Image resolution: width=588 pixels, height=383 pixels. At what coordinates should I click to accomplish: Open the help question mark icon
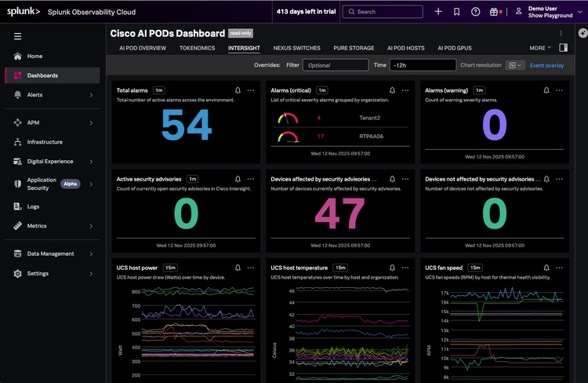pos(475,12)
